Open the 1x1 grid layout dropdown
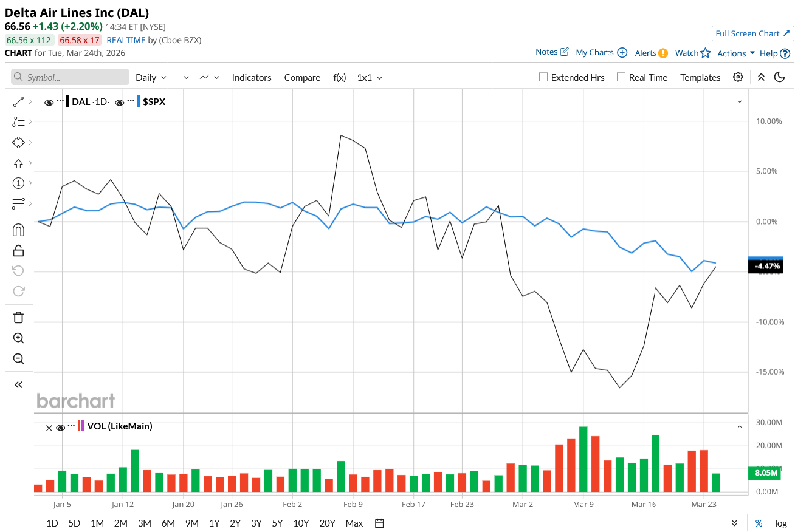The height and width of the screenshot is (532, 795). 370,77
